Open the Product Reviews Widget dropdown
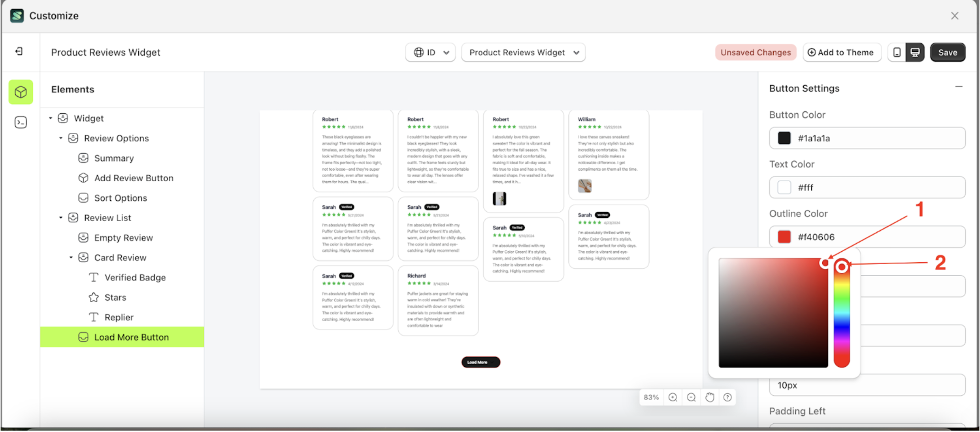 click(x=523, y=52)
